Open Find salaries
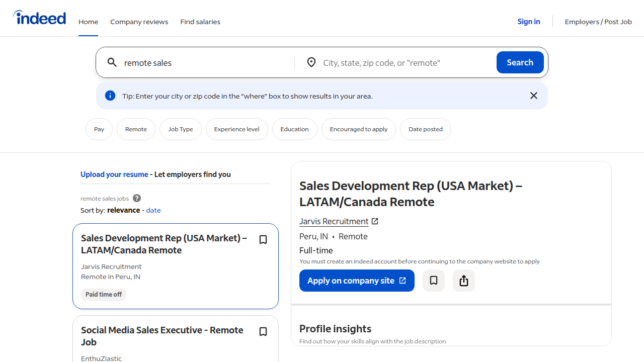Screen dimensions: 644x362 [200, 22]
